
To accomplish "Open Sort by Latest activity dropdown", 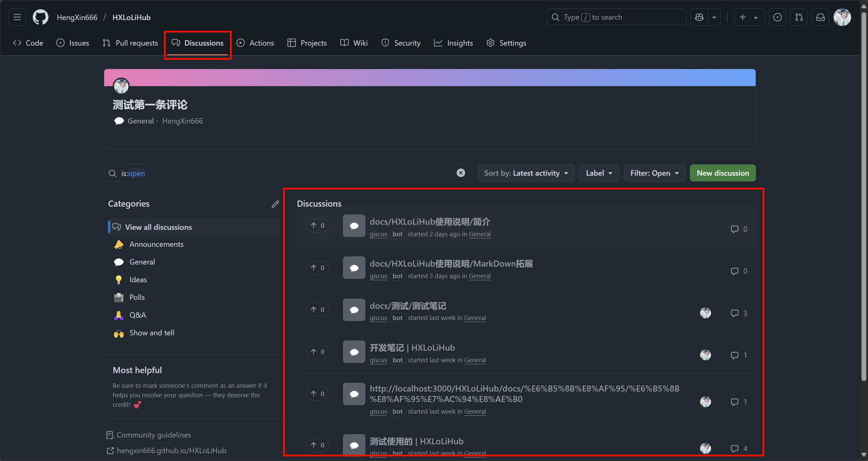I will pyautogui.click(x=526, y=173).
